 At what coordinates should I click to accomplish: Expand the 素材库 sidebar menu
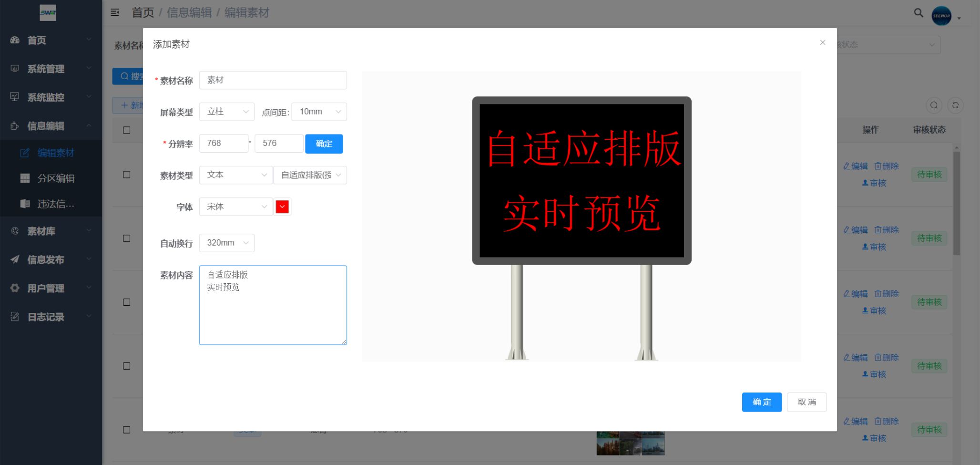pyautogui.click(x=48, y=231)
